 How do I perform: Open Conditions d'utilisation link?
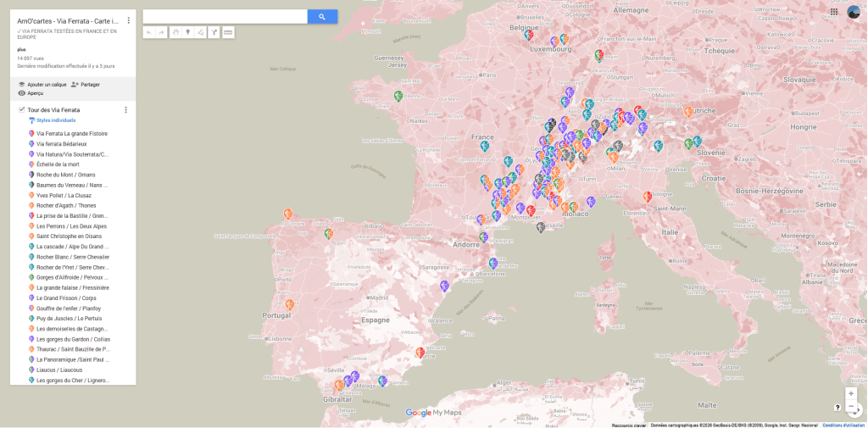844,425
